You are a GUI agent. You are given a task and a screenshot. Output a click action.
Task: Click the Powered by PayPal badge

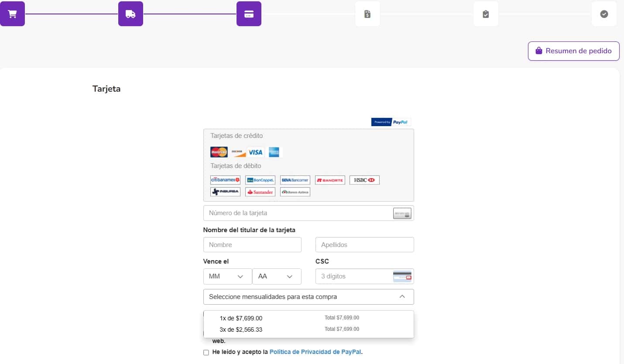click(x=391, y=122)
